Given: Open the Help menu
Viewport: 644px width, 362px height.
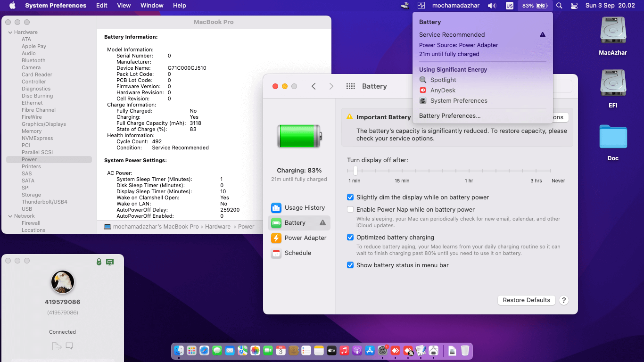Looking at the screenshot, I should tap(180, 6).
